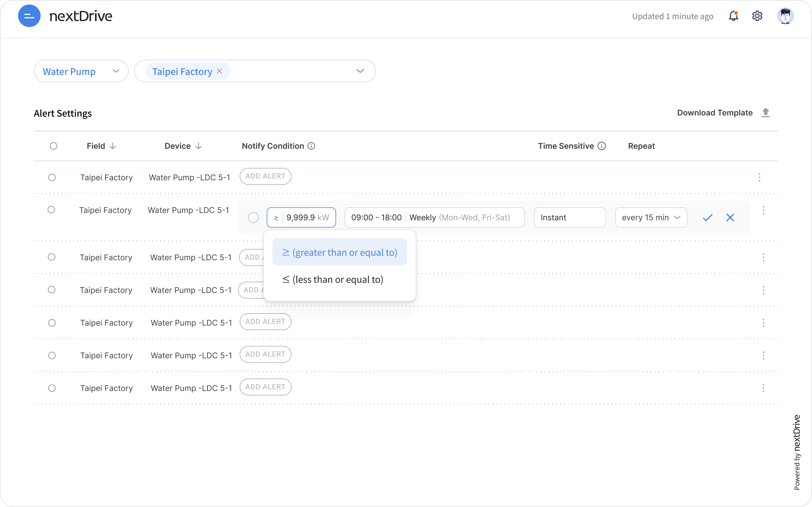
Task: Click the user profile avatar
Action: tap(785, 16)
